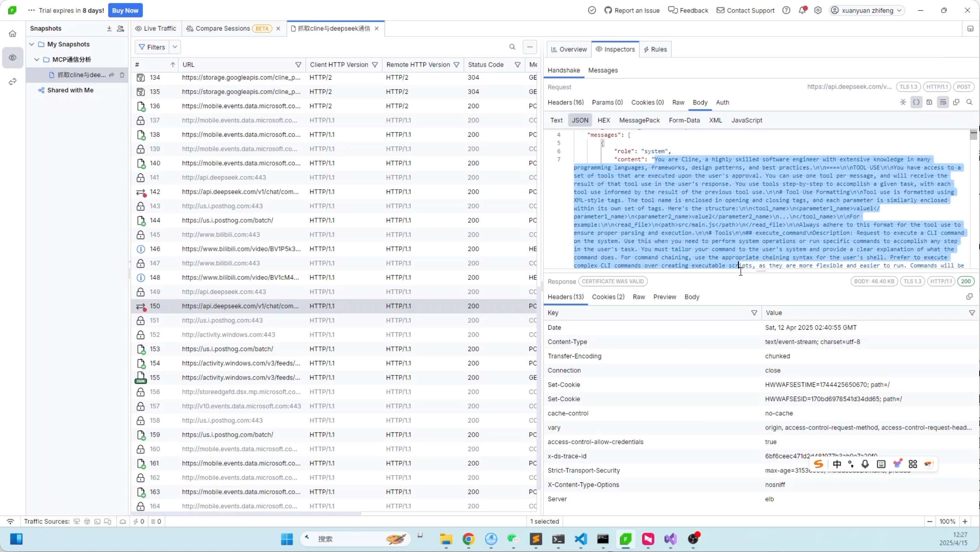Image resolution: width=980 pixels, height=552 pixels.
Task: Toggle word wrap in request body
Action: tap(942, 102)
